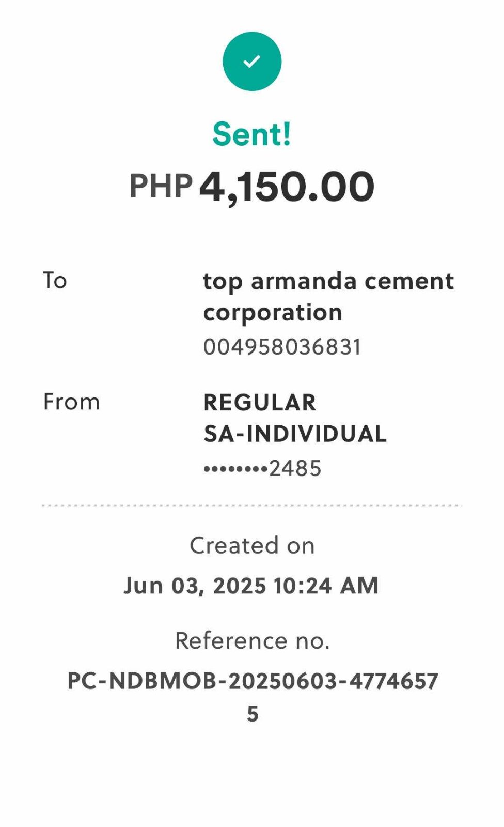Click the "Sent!" confirmation heading
The height and width of the screenshot is (827, 504).
click(x=252, y=134)
